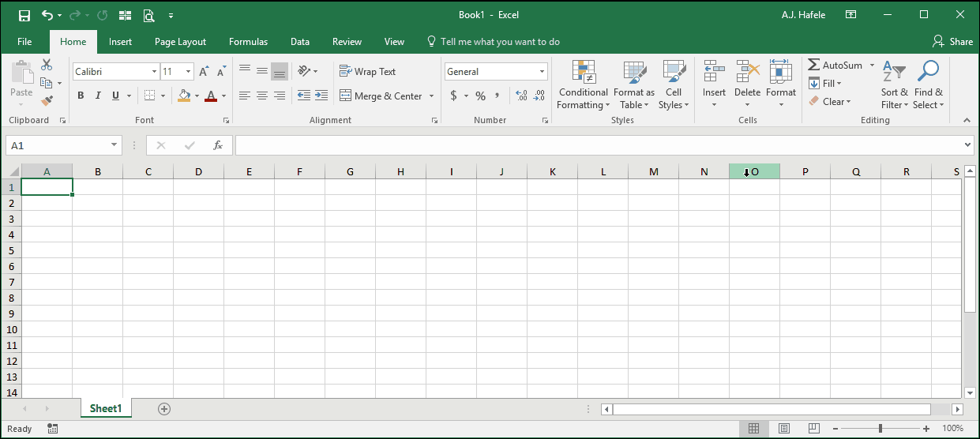
Task: Expand the Fill options
Action: click(x=826, y=83)
